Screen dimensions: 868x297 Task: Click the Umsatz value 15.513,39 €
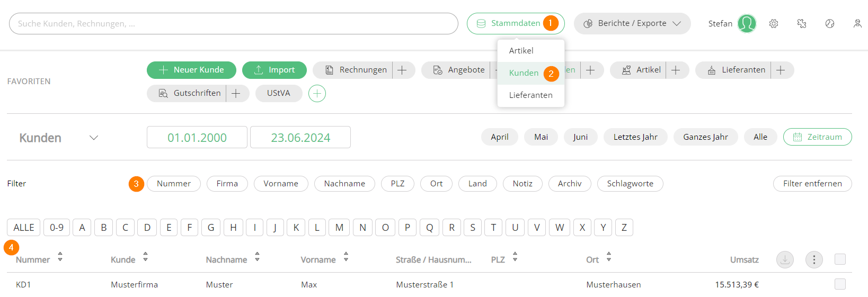[x=737, y=284]
